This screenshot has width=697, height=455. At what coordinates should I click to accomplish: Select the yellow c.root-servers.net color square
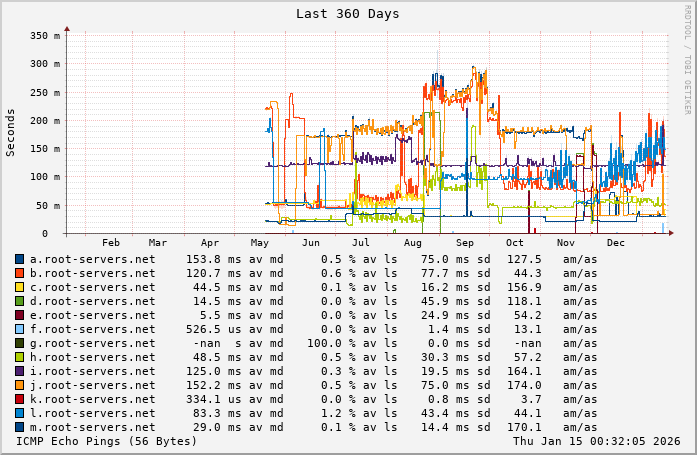point(20,287)
